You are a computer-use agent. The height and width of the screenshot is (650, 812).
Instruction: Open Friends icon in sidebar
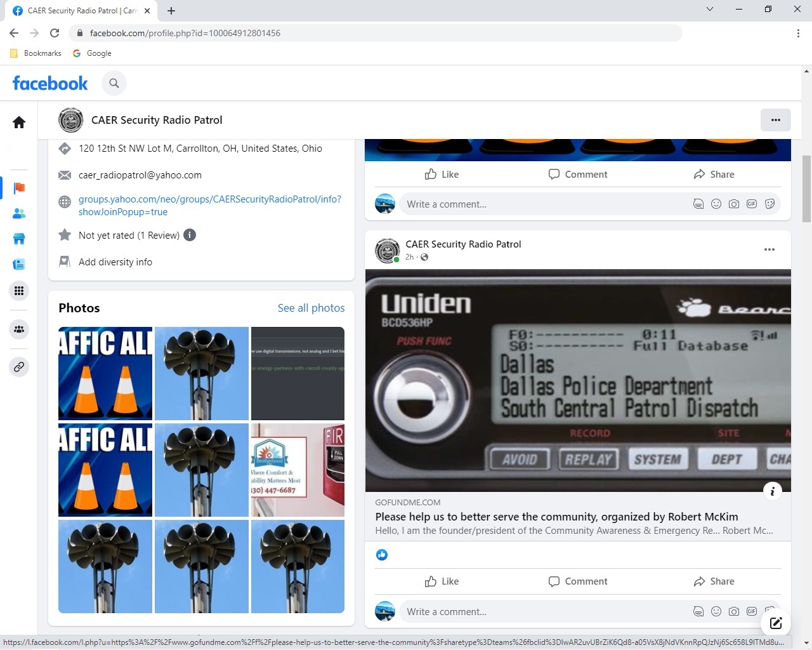click(19, 214)
